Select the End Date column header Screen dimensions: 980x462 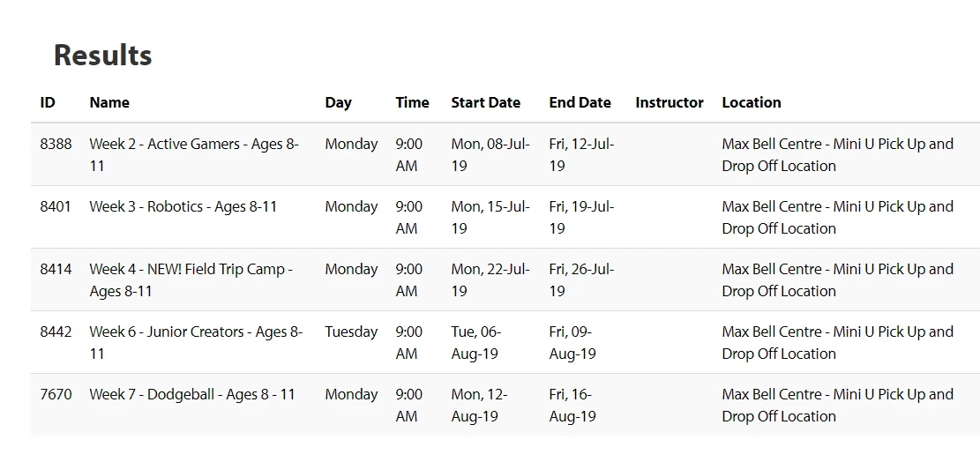580,102
